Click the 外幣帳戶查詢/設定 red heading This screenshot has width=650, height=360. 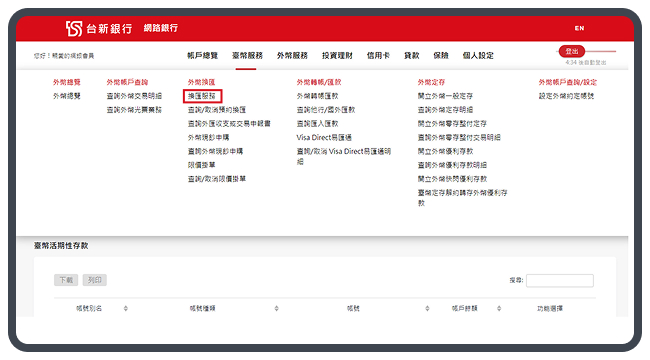568,82
